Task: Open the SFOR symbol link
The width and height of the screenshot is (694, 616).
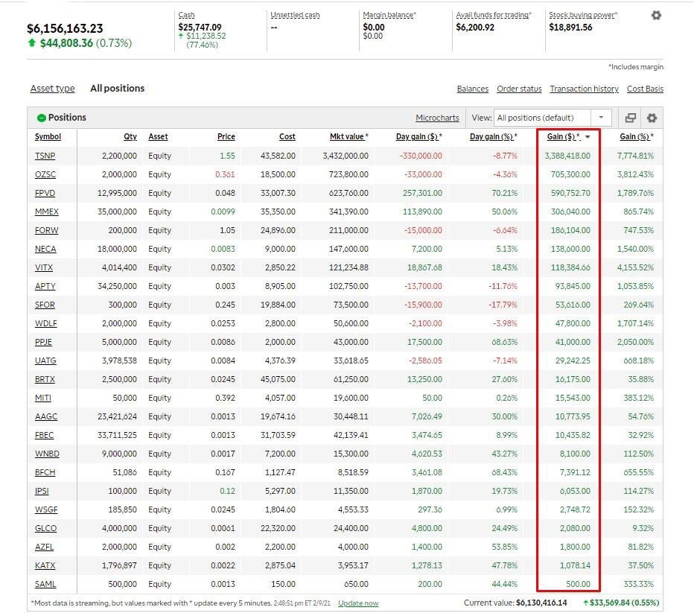Action: click(x=45, y=305)
